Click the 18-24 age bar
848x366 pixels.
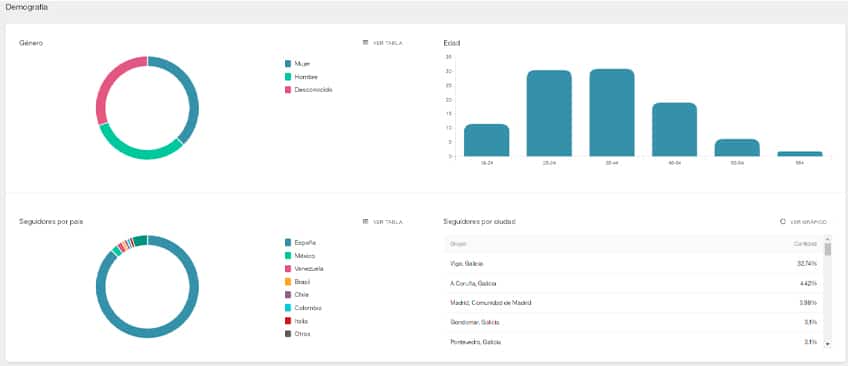tap(486, 141)
